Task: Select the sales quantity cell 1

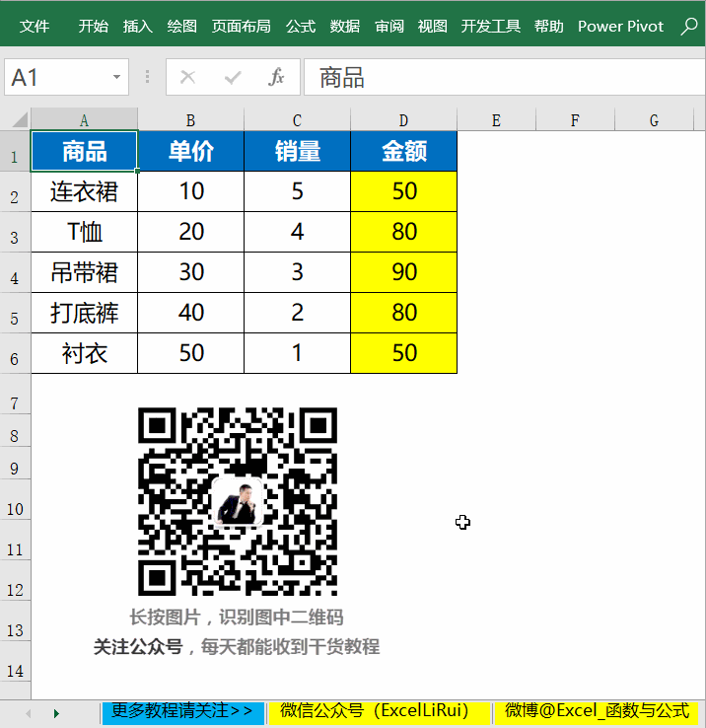Action: (297, 353)
